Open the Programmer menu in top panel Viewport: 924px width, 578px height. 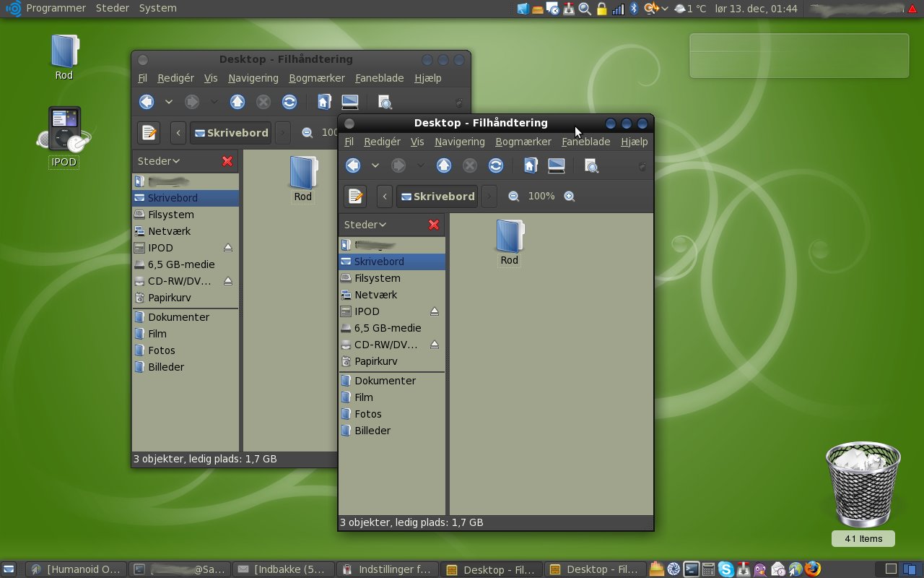(56, 8)
